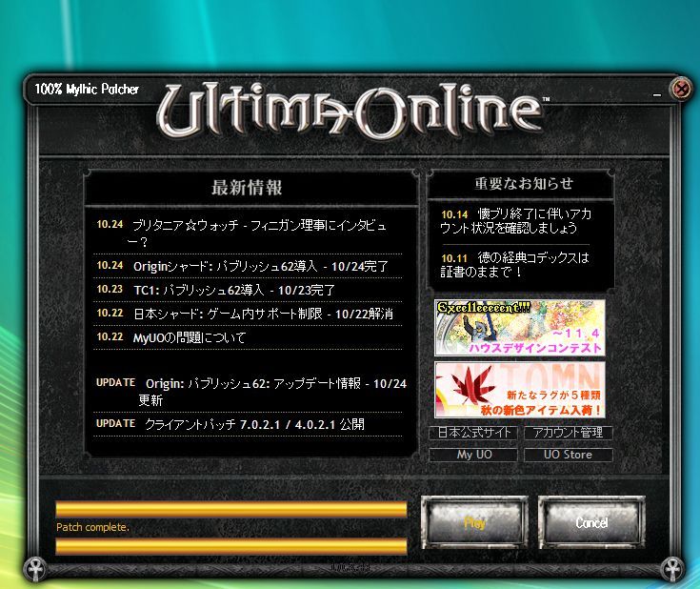This screenshot has height=589, width=700.
Task: Open the アカウント管理 button
Action: coord(568,433)
